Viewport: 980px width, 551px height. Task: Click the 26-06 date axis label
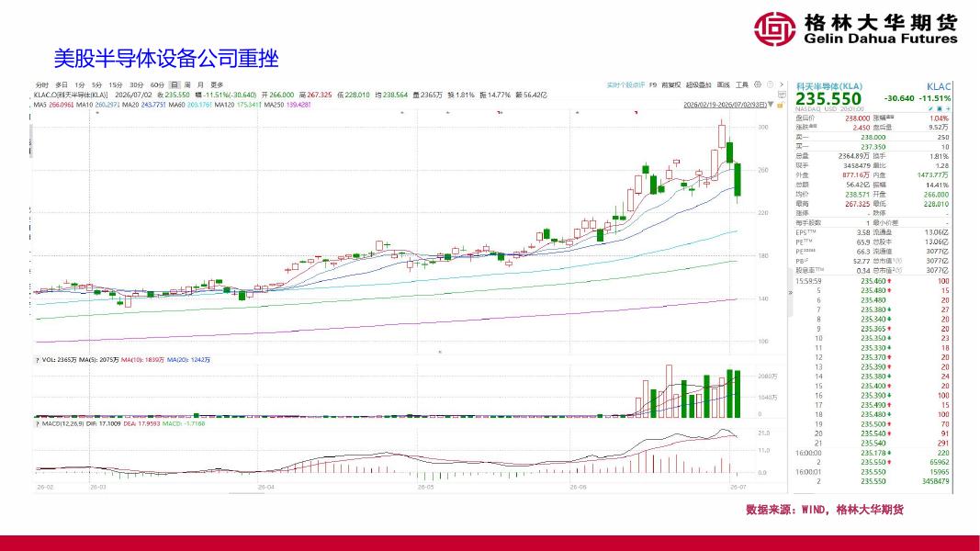click(x=578, y=488)
